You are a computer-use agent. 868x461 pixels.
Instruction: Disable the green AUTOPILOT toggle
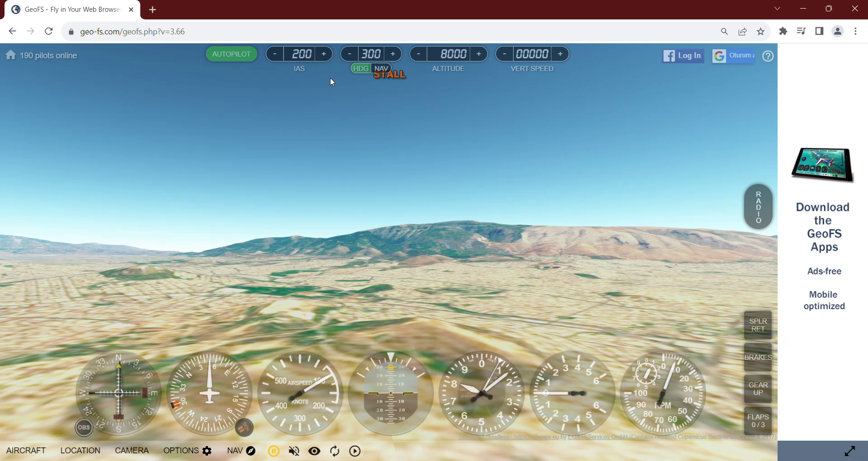click(x=231, y=54)
